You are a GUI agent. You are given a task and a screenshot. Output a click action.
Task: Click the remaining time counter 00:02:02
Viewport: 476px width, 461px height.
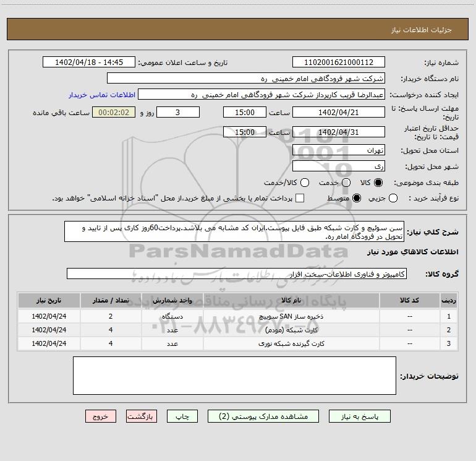114,112
